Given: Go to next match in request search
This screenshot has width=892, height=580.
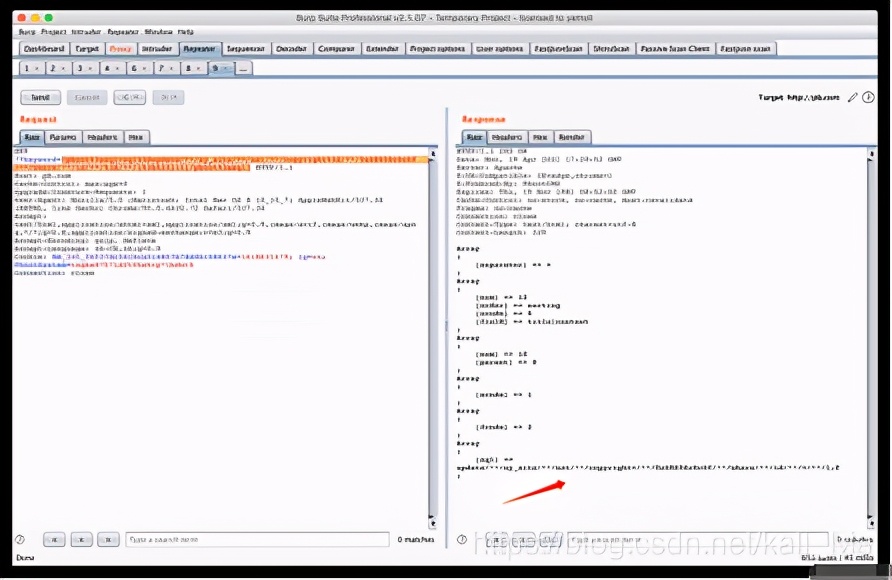Looking at the screenshot, I should 108,539.
